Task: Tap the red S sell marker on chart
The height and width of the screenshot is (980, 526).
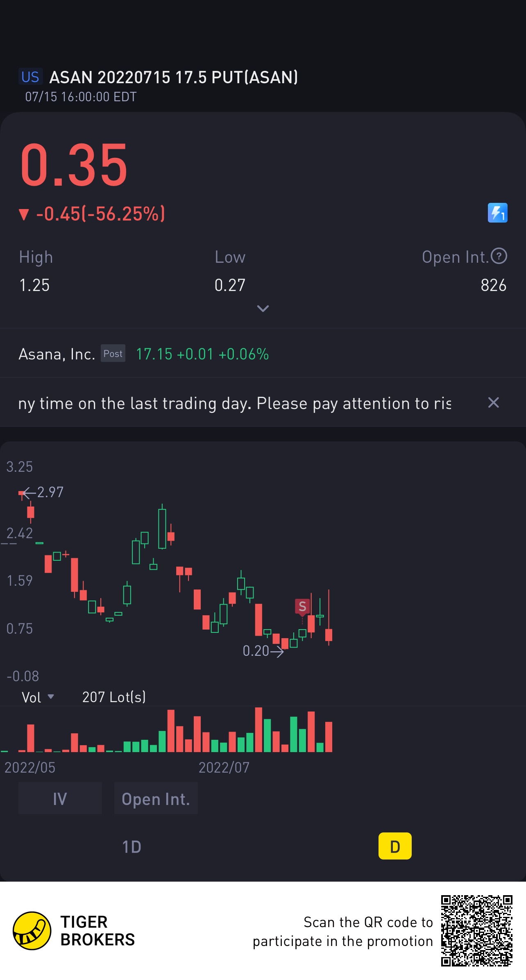Action: point(302,606)
